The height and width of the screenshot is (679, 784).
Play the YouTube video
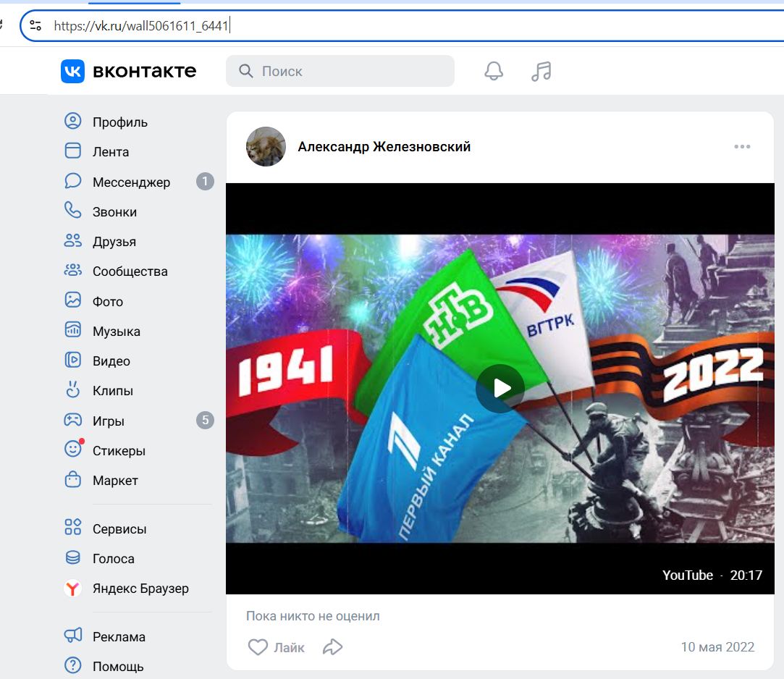[x=500, y=389]
